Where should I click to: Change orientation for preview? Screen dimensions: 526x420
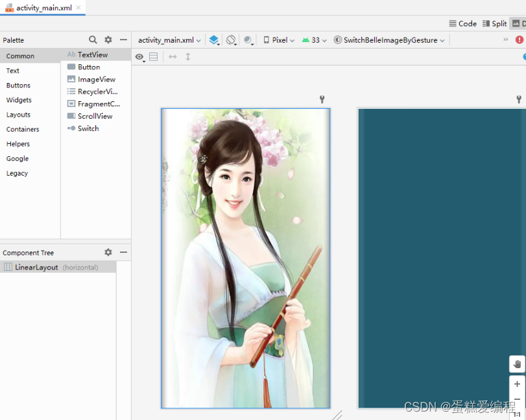click(231, 40)
